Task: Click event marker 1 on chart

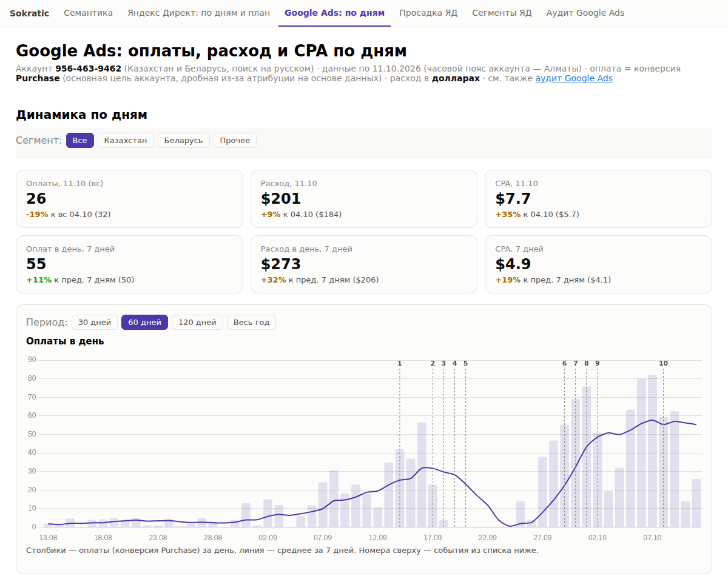Action: tap(400, 363)
